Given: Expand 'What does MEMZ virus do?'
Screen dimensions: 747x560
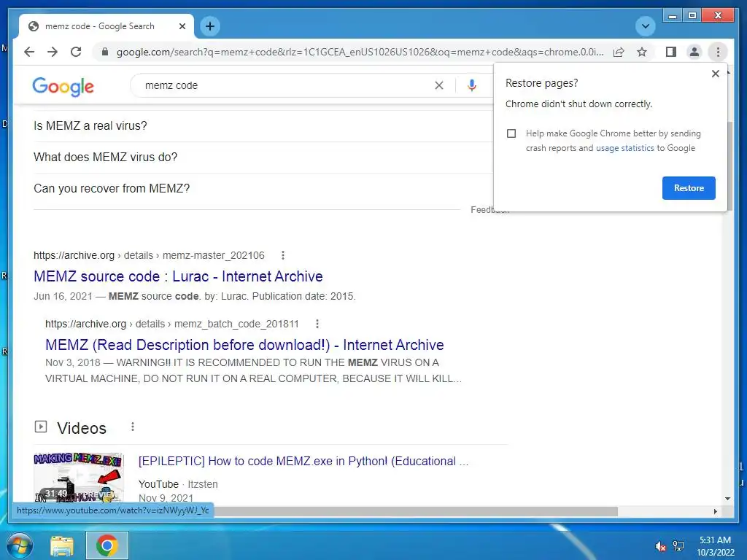Looking at the screenshot, I should (x=262, y=157).
